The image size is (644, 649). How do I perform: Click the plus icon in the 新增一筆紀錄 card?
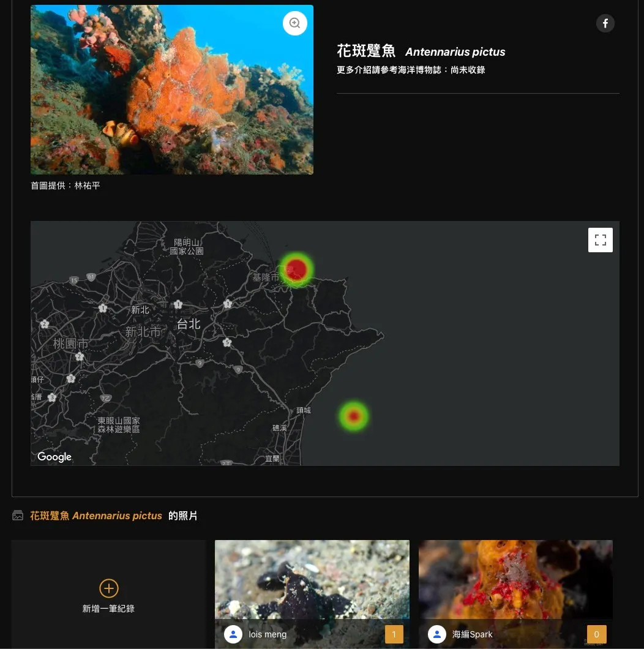tap(108, 588)
